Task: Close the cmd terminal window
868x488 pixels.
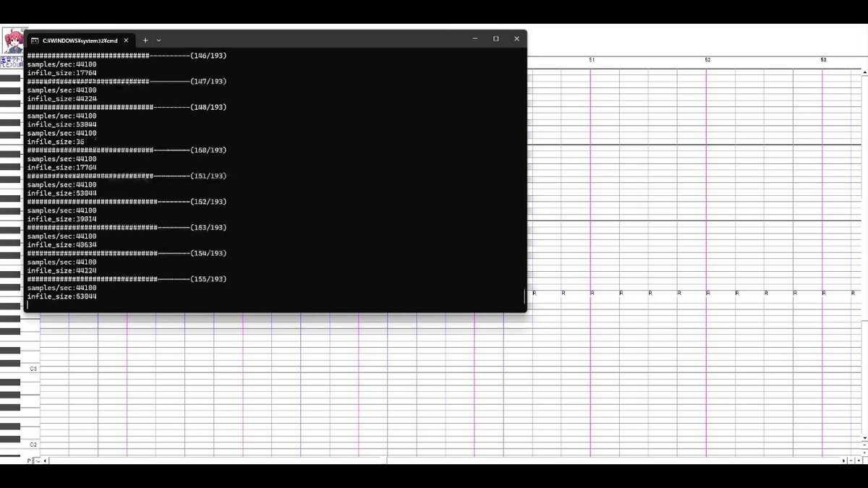Action: click(x=516, y=39)
